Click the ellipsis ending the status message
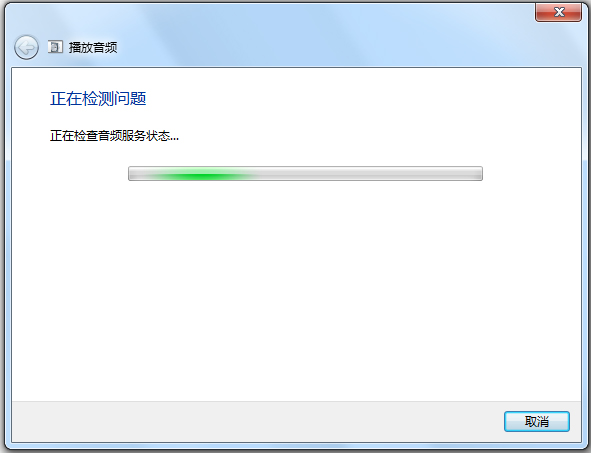591x453 pixels. [174, 139]
